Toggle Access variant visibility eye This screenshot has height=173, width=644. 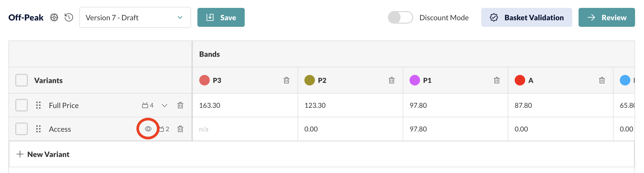(148, 129)
